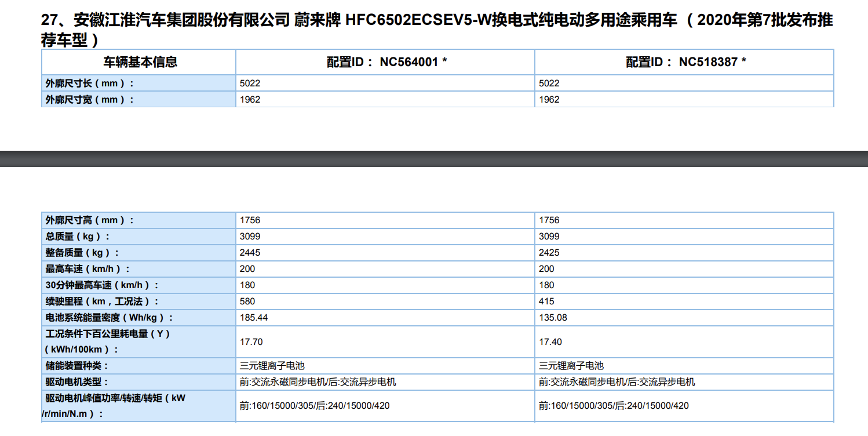The width and height of the screenshot is (868, 436).
Task: Click the 整备质量 value 2425
Action: point(549,253)
